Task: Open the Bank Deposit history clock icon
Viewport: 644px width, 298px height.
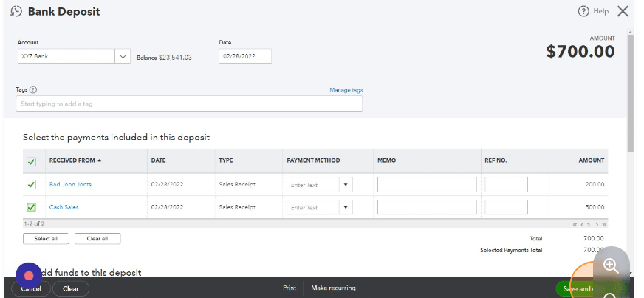Action: [16, 11]
